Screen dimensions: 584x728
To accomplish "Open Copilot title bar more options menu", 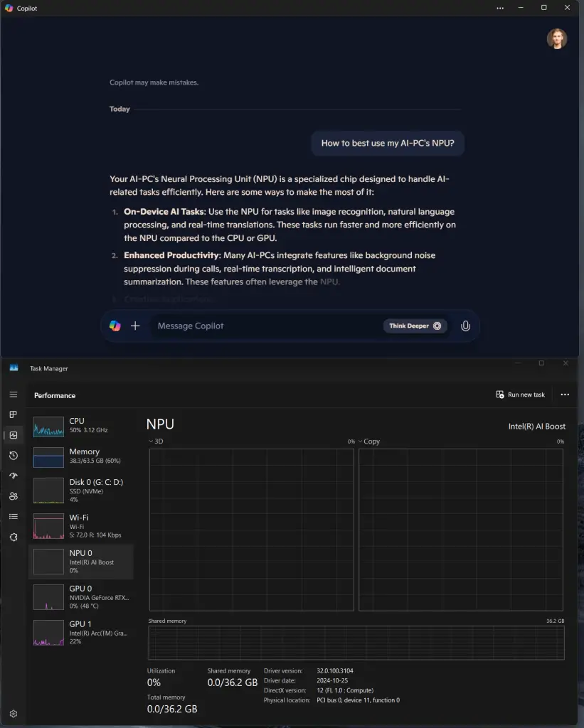I will click(x=500, y=8).
